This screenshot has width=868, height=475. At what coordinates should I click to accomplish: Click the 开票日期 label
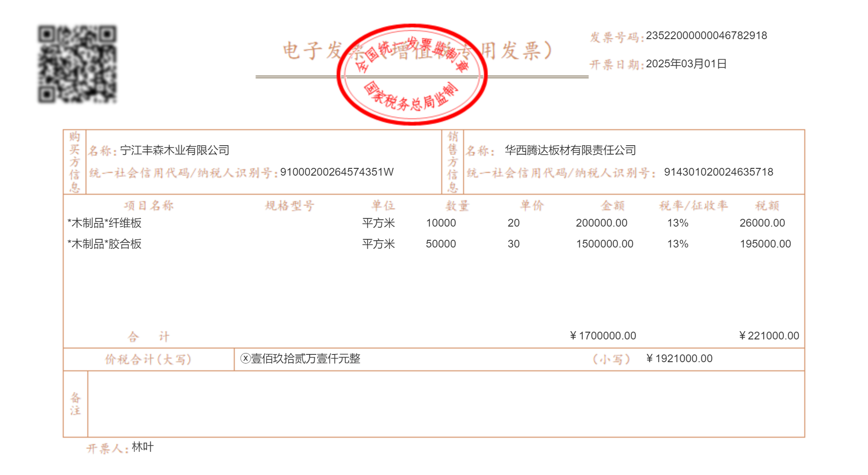[617, 65]
